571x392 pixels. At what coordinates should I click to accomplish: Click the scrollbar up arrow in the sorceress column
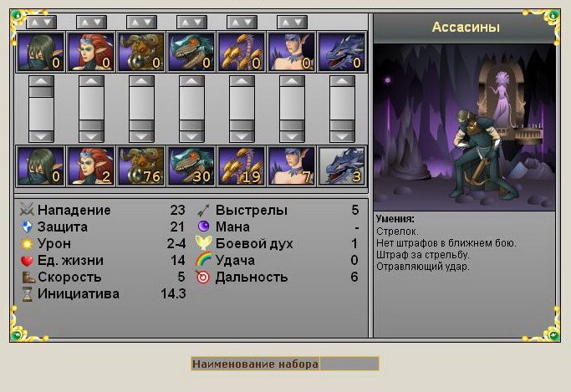292,81
